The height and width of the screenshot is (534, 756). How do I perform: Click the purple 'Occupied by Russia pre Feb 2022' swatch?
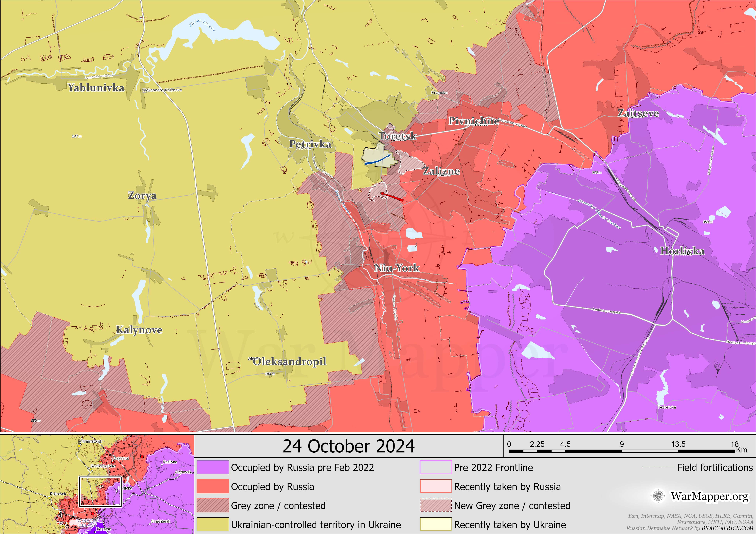click(213, 467)
